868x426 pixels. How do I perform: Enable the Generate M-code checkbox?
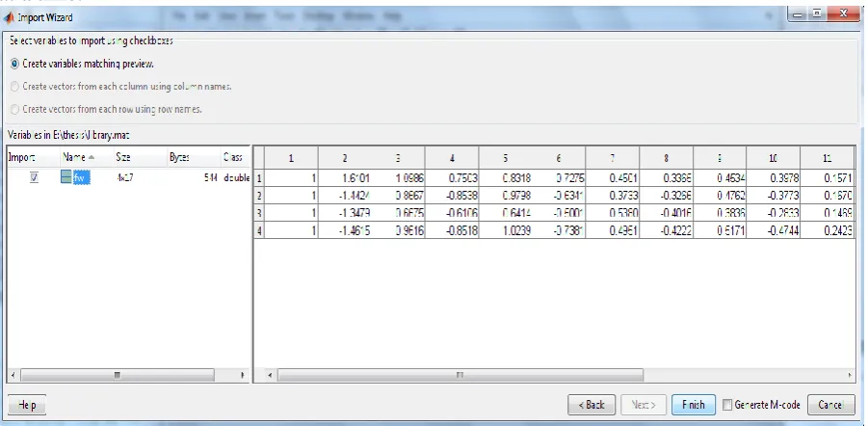[727, 405]
